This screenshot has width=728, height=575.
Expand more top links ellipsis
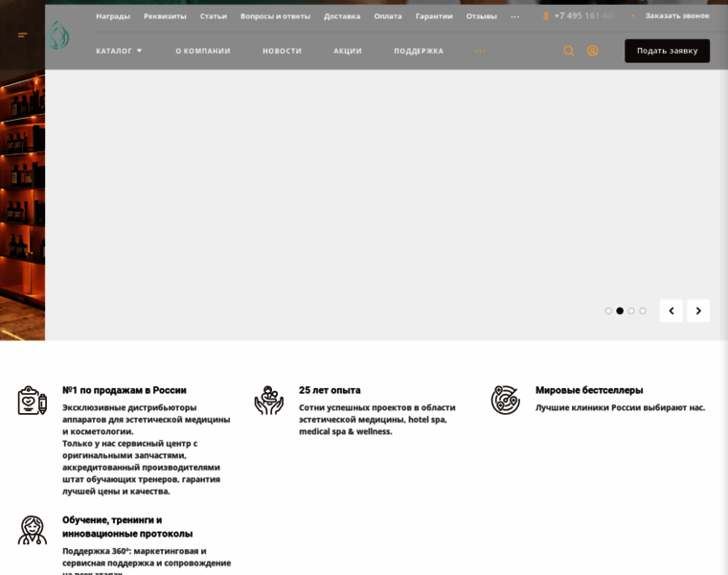(515, 16)
